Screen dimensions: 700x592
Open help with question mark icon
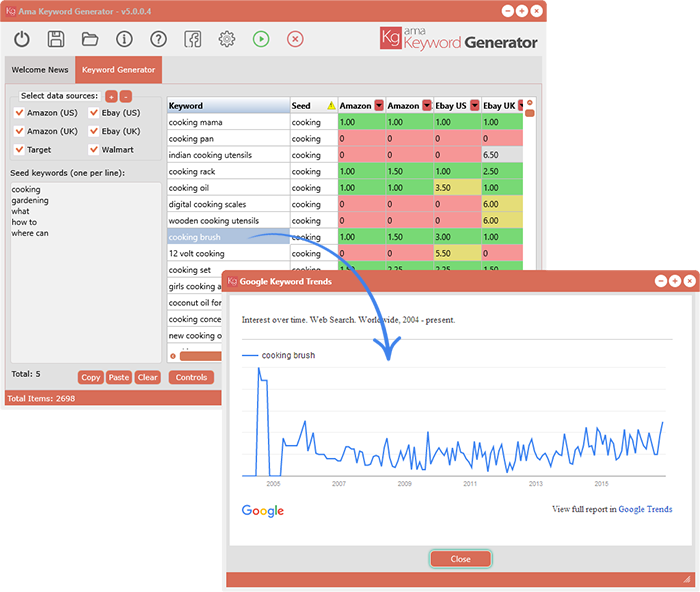coord(158,39)
